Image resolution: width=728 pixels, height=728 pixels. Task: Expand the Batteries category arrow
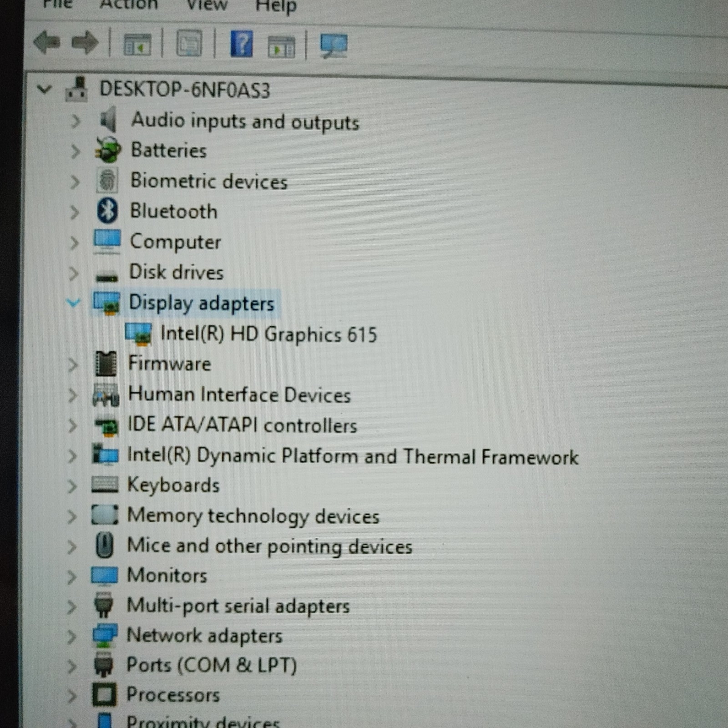[75, 151]
